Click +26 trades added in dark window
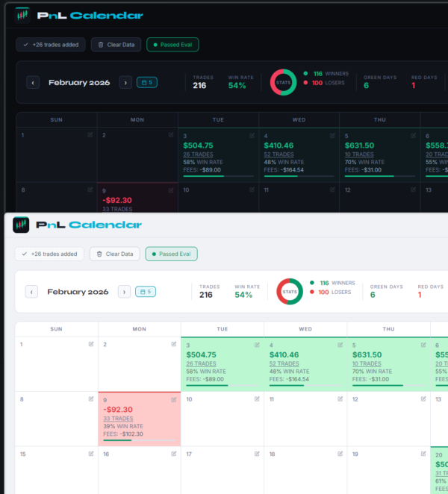Screen dimensions: 448x494 (51, 45)
